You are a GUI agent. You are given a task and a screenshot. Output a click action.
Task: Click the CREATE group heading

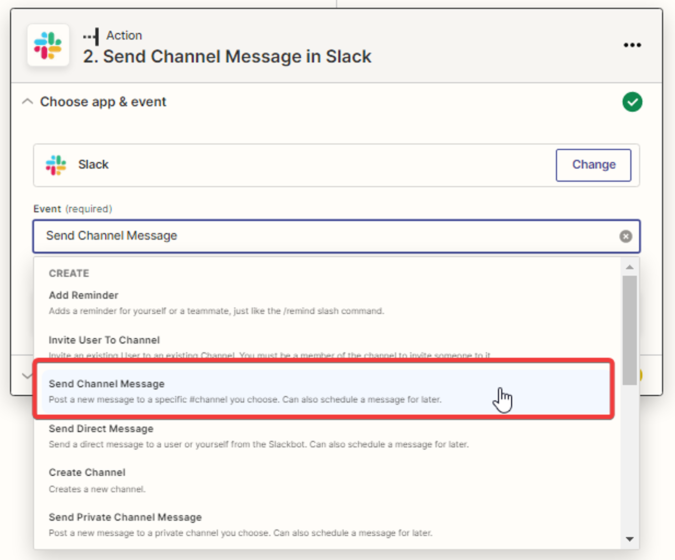tap(69, 273)
